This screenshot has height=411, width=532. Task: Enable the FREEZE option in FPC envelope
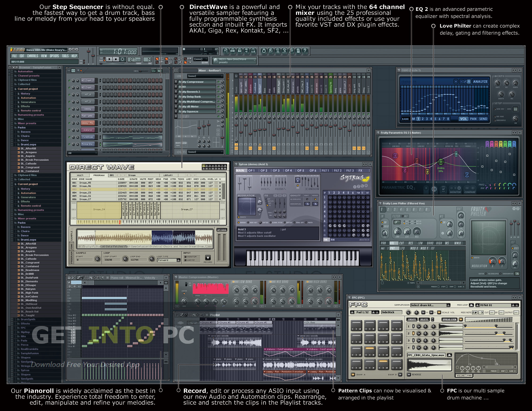[x=498, y=371]
